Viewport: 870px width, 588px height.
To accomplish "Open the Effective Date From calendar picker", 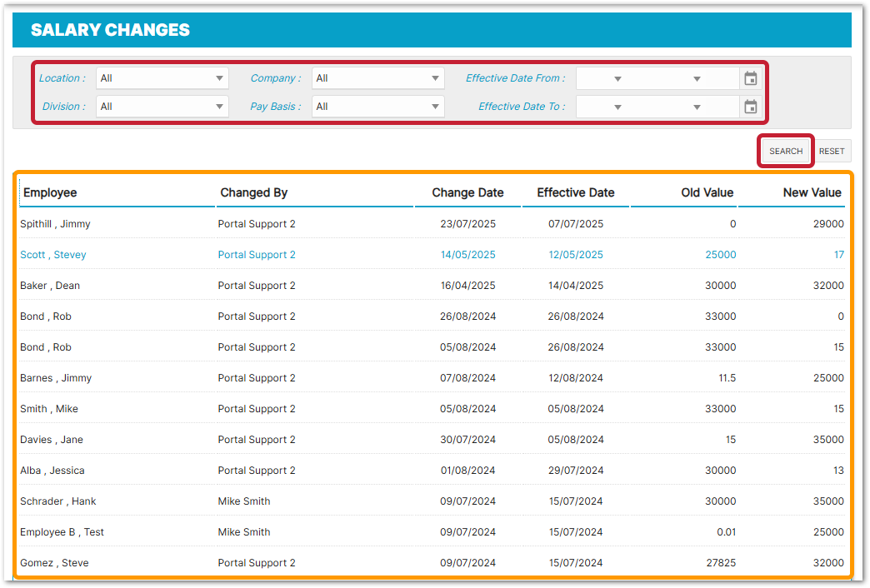I will [750, 78].
